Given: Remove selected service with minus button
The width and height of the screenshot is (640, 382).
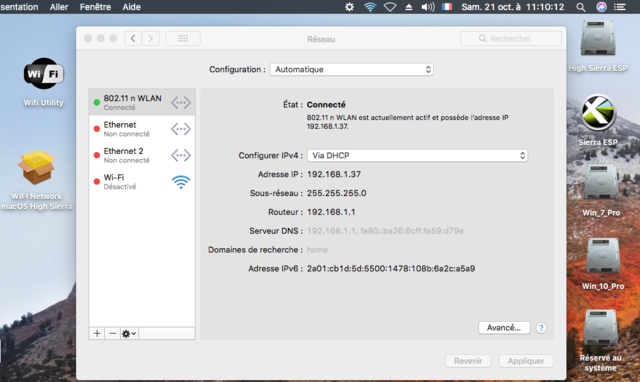Looking at the screenshot, I should tap(113, 333).
